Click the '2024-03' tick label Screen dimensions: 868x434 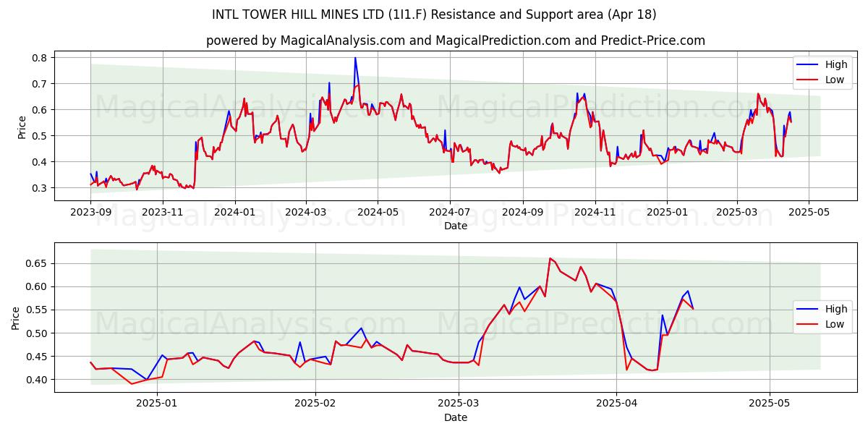pyautogui.click(x=306, y=213)
